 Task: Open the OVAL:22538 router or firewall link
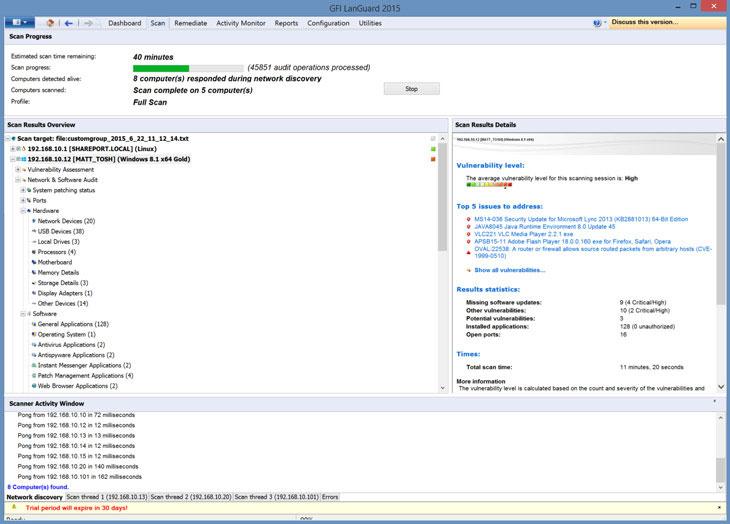(x=593, y=252)
